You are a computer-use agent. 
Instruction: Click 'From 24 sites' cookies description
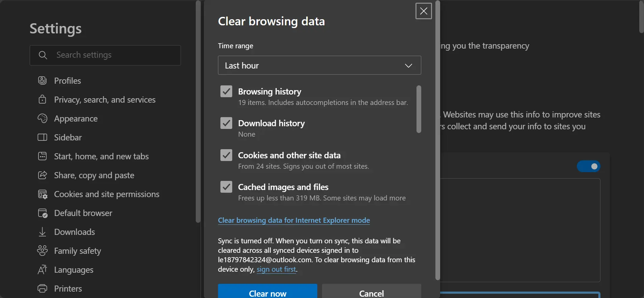tap(303, 166)
